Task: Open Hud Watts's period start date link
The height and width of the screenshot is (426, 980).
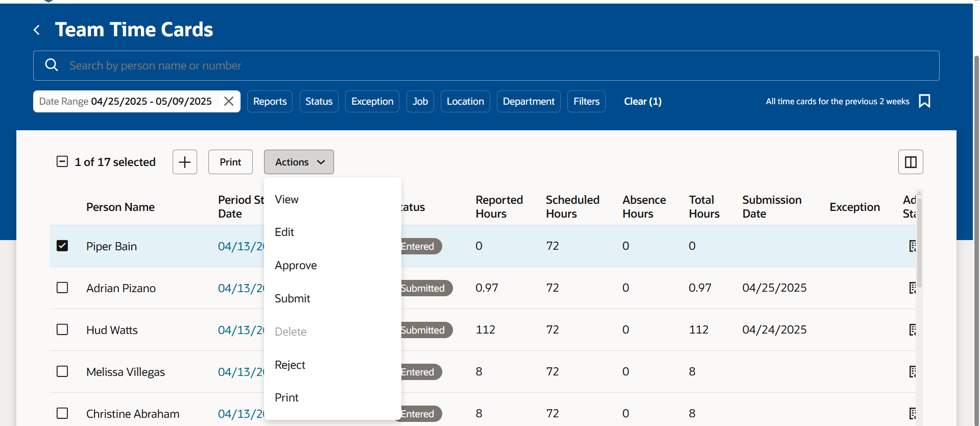Action: (x=241, y=330)
